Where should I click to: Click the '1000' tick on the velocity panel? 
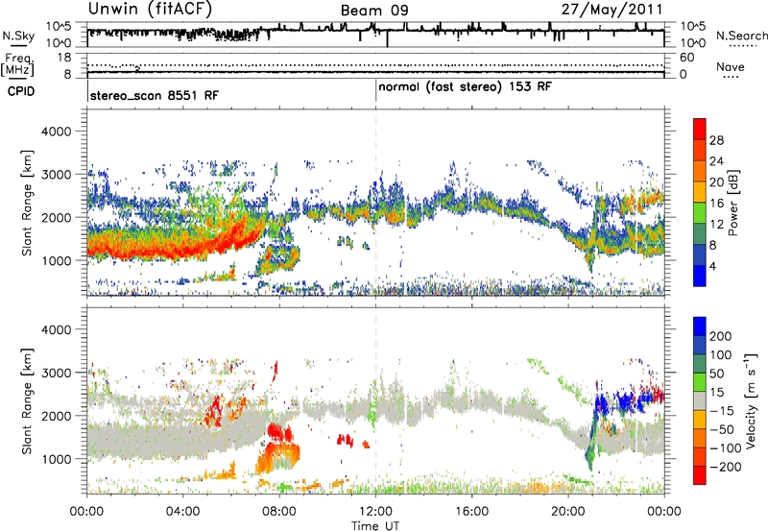[57, 459]
